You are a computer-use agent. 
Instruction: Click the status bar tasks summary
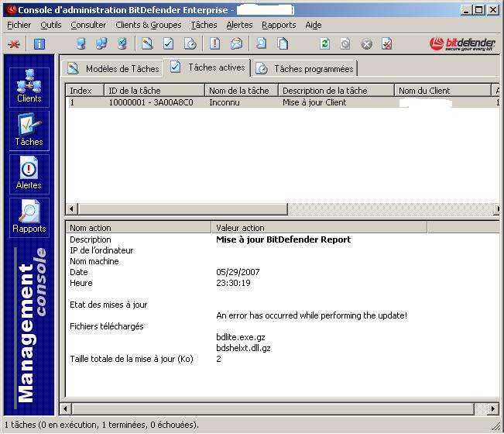pos(101,425)
